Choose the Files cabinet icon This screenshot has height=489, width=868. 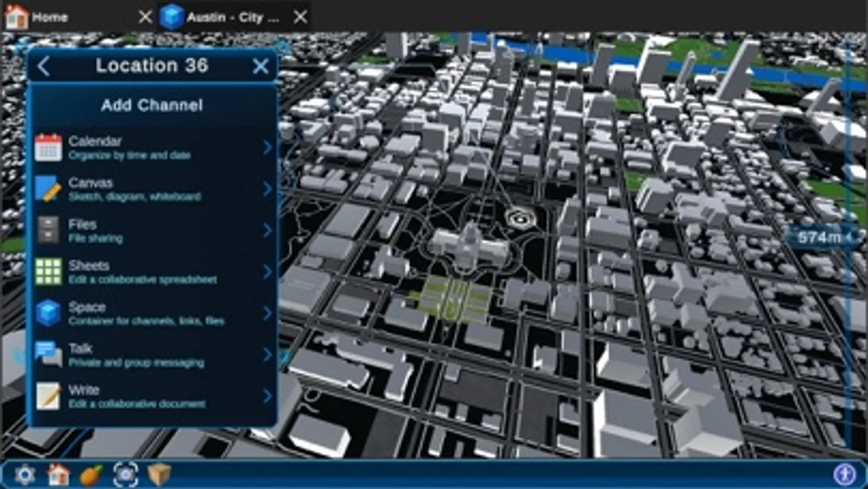48,230
